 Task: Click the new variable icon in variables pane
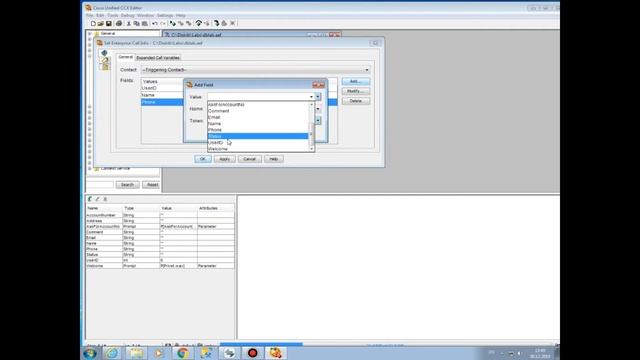pyautogui.click(x=90, y=199)
